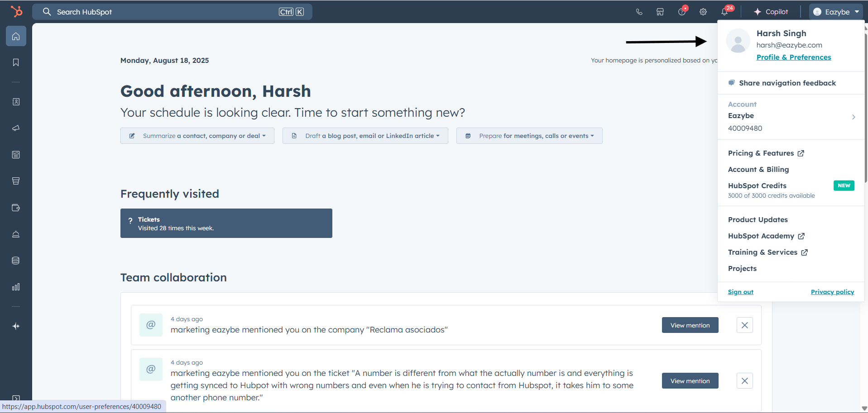This screenshot has height=413, width=868.
Task: Click the Search HubSpot input field
Action: click(x=172, y=12)
